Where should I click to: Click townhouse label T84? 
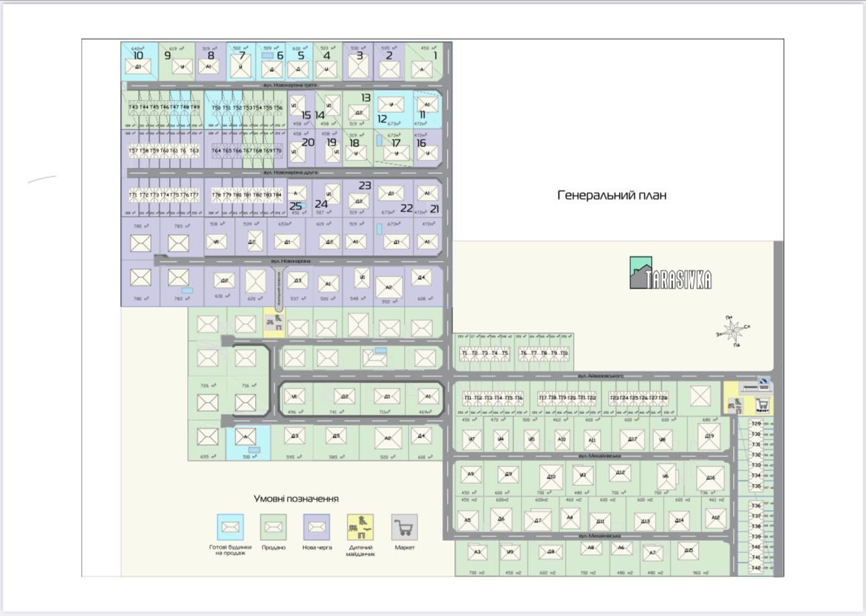tap(277, 195)
